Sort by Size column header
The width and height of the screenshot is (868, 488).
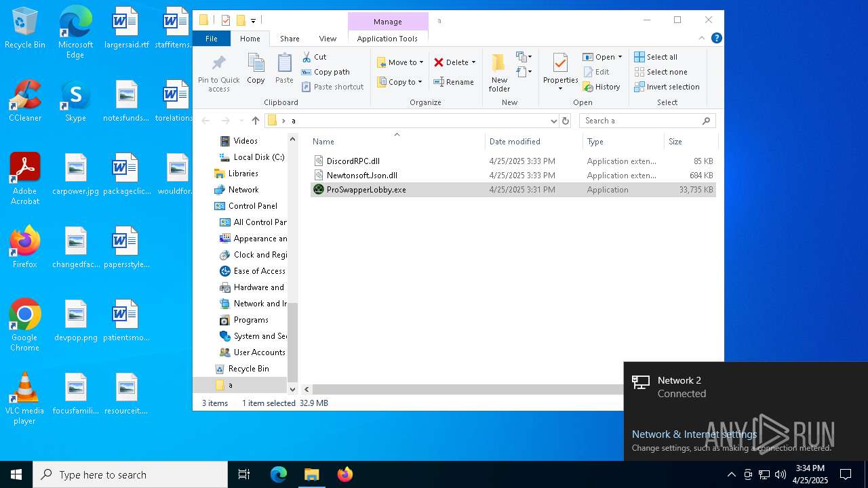tap(690, 142)
